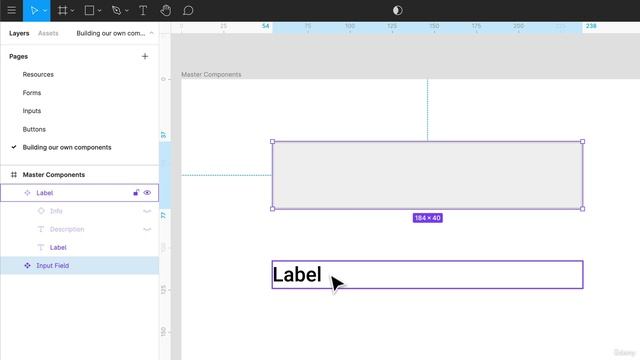Click the Input Field component icon
Image resolution: width=640 pixels, height=360 pixels.
(27, 265)
